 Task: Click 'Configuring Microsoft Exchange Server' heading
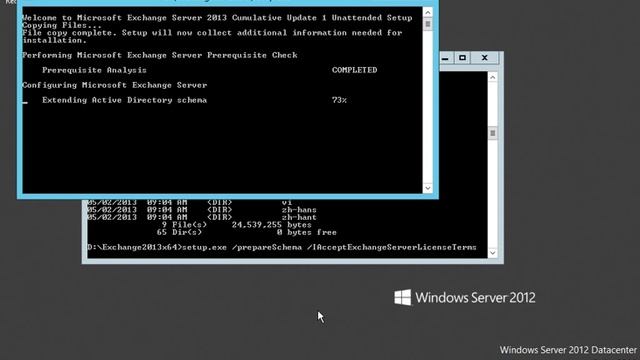[115, 85]
